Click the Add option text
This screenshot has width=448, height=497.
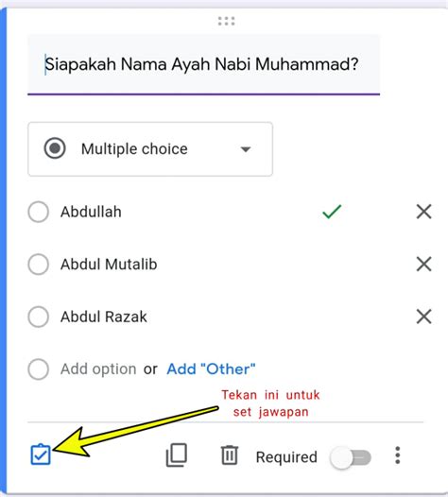click(x=98, y=369)
